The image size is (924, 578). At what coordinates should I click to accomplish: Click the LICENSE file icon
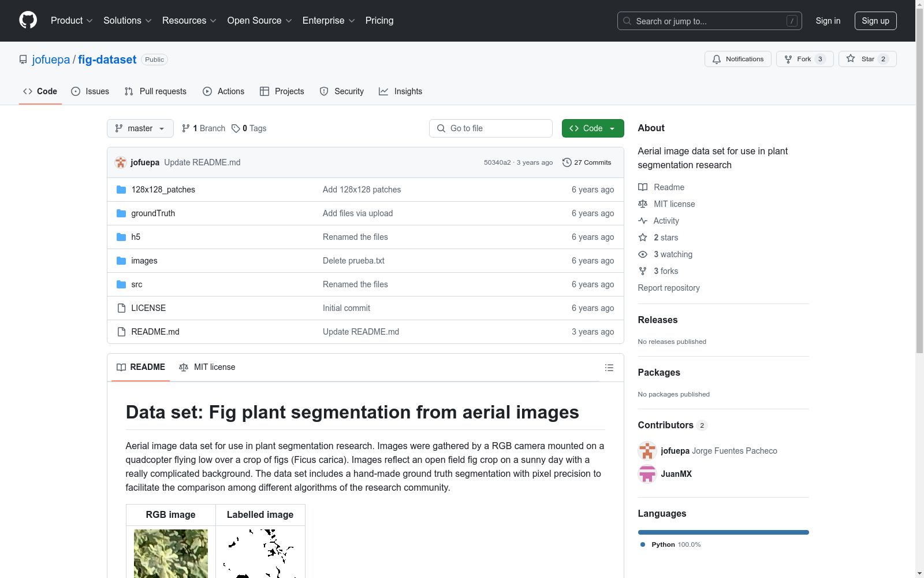tap(121, 308)
